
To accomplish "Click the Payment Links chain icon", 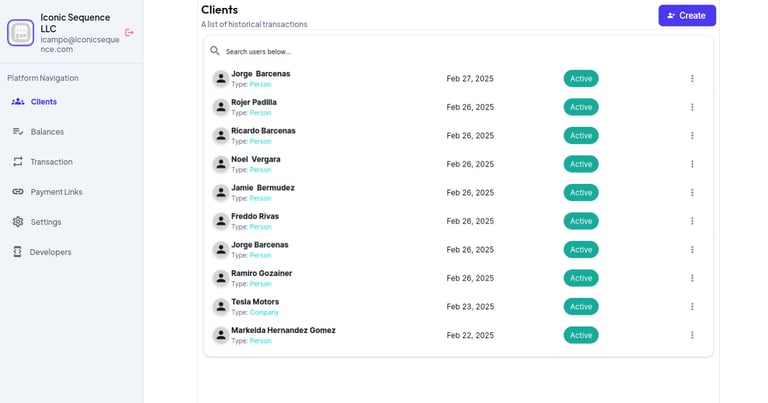I will click(x=18, y=192).
